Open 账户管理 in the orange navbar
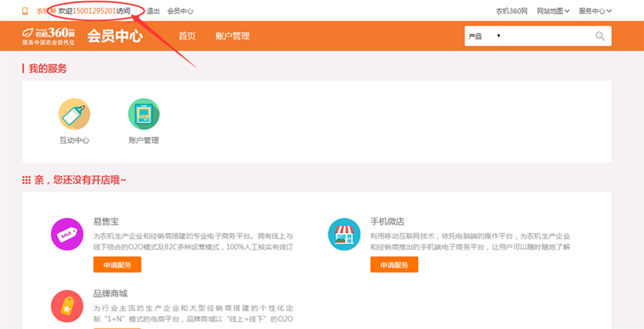The height and width of the screenshot is (329, 644). (x=232, y=36)
